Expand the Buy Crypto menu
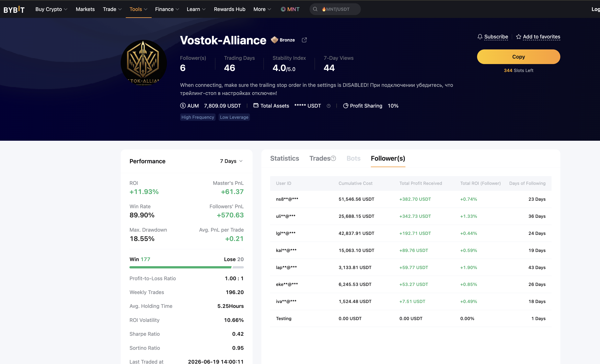 tap(51, 9)
